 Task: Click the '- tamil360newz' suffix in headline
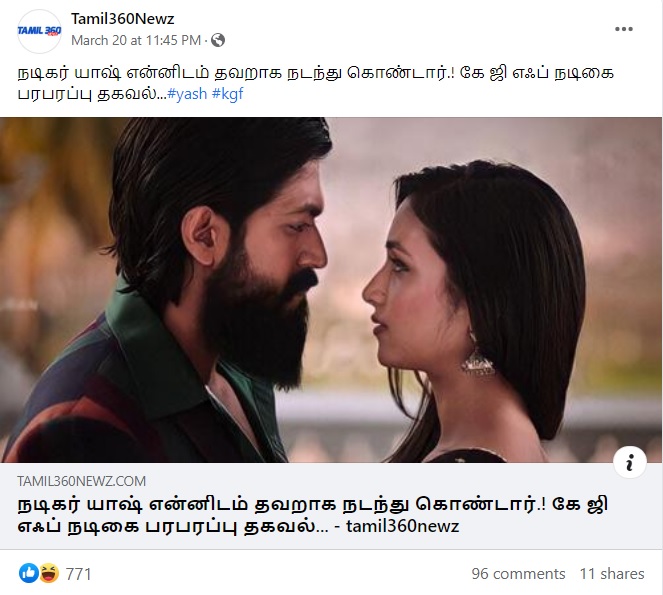[397, 526]
